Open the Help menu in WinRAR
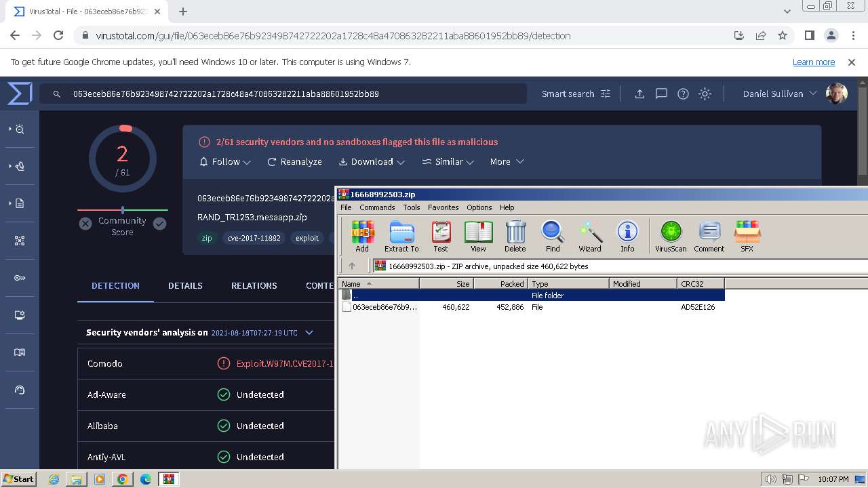The height and width of the screenshot is (488, 868). click(x=507, y=207)
